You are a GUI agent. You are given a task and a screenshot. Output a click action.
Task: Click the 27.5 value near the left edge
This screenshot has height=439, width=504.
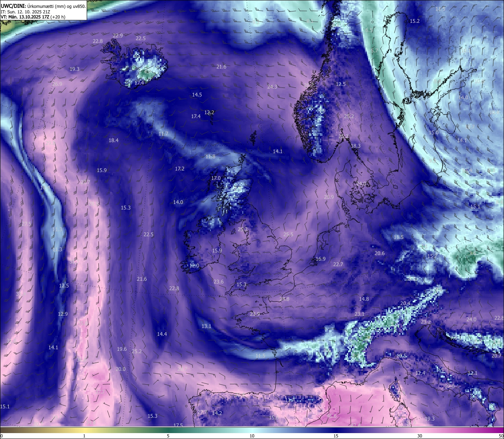click(26, 224)
